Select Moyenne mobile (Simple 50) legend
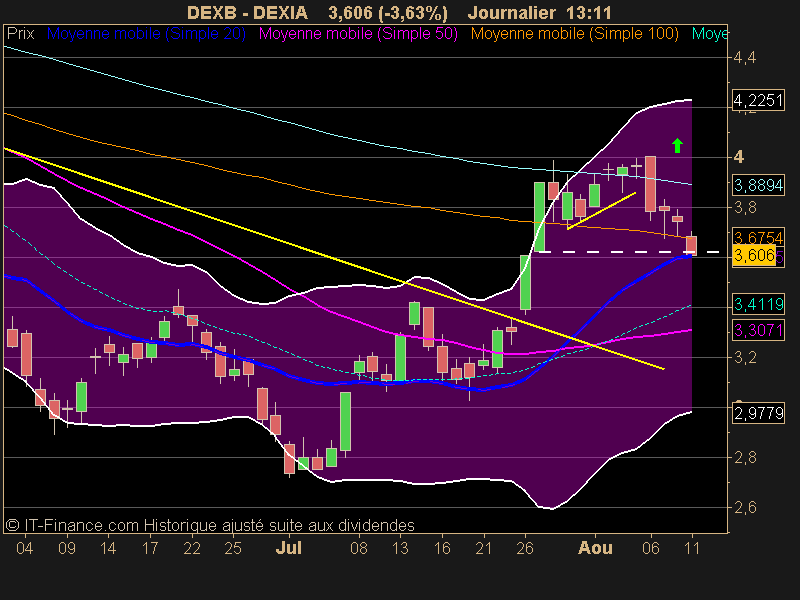The height and width of the screenshot is (600, 800). click(x=358, y=34)
